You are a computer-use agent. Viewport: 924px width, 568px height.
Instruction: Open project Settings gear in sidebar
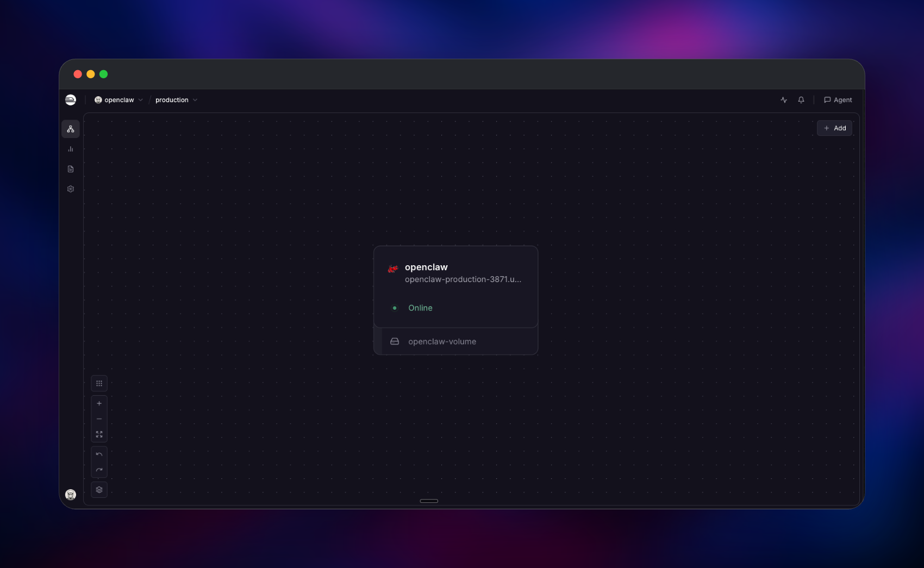pos(71,189)
